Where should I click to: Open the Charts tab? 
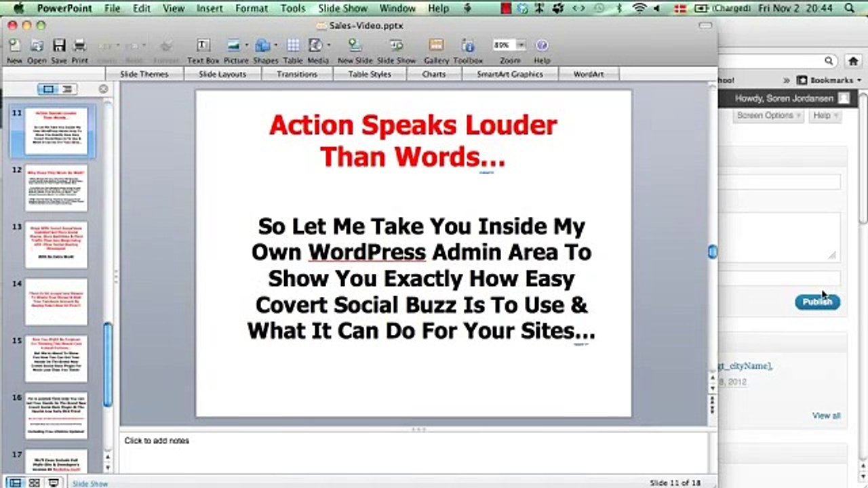434,74
